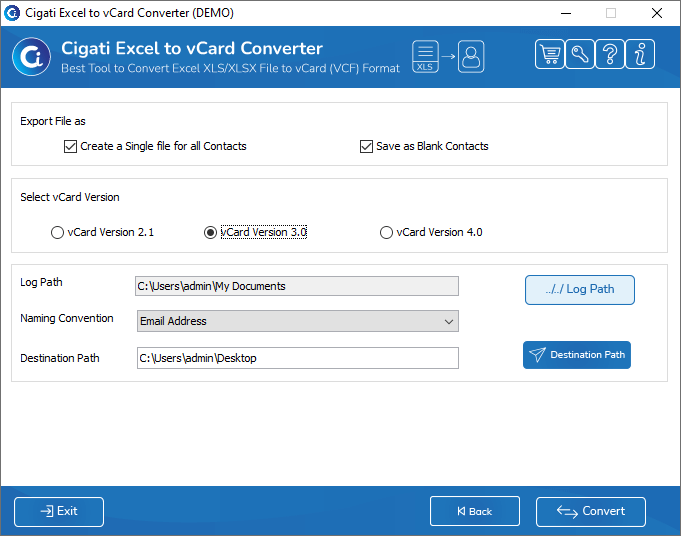This screenshot has width=681, height=536.
Task: Click the Destination Path button
Action: (576, 355)
